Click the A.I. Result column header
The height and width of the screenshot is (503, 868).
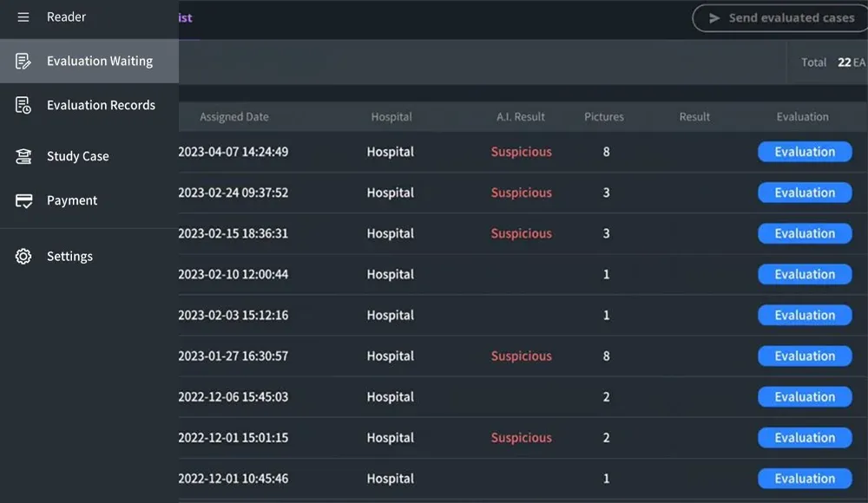[x=521, y=117]
